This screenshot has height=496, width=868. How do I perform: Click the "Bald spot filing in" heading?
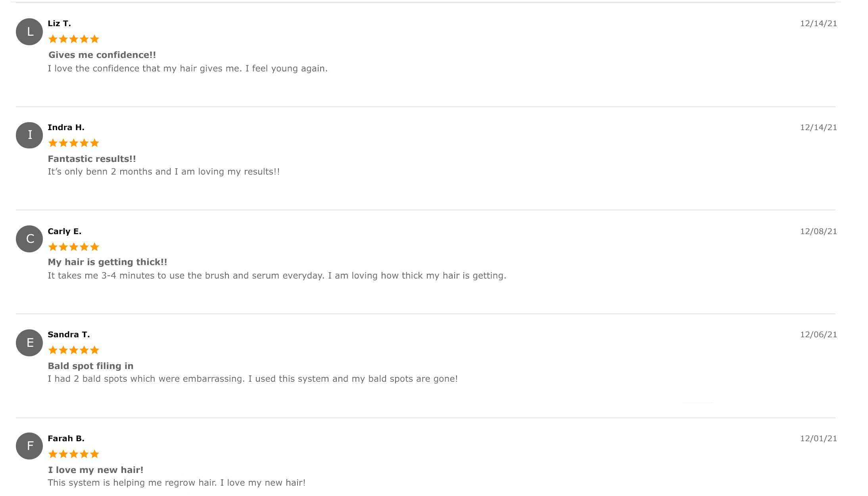coord(91,366)
